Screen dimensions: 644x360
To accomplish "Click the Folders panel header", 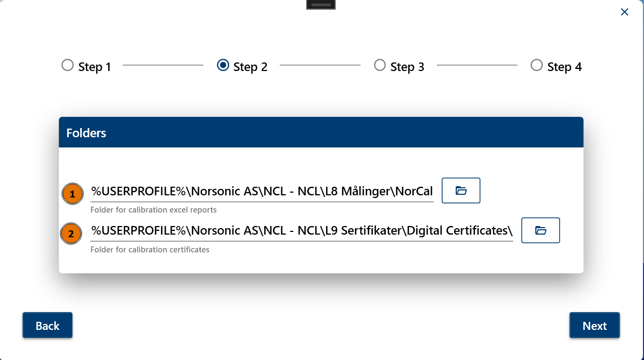I will pyautogui.click(x=321, y=132).
